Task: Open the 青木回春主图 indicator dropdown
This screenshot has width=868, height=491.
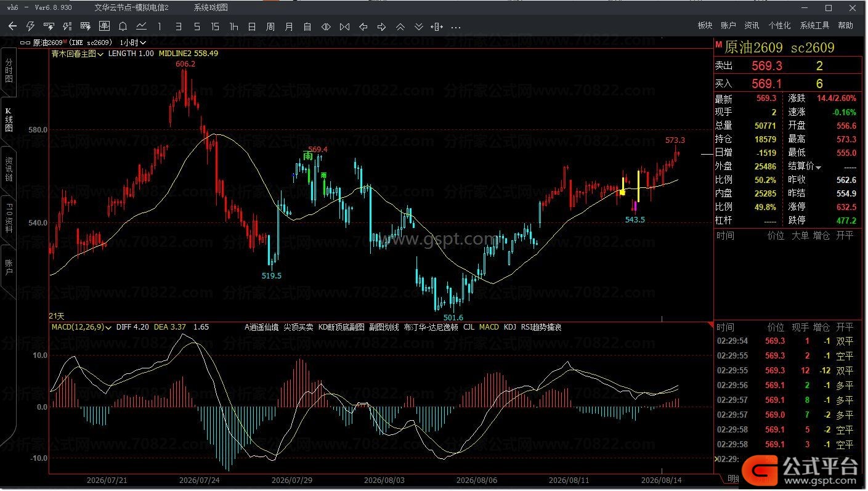Action: click(x=77, y=54)
